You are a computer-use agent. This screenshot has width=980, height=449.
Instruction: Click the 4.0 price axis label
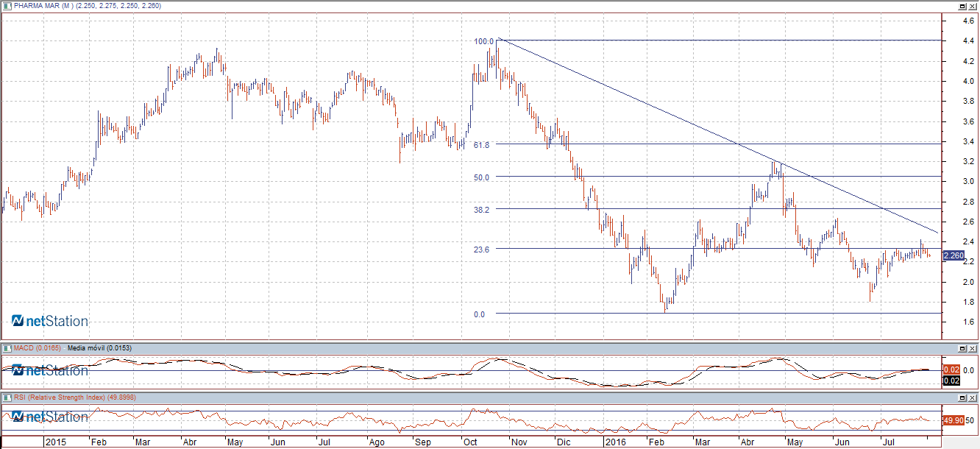[969, 81]
